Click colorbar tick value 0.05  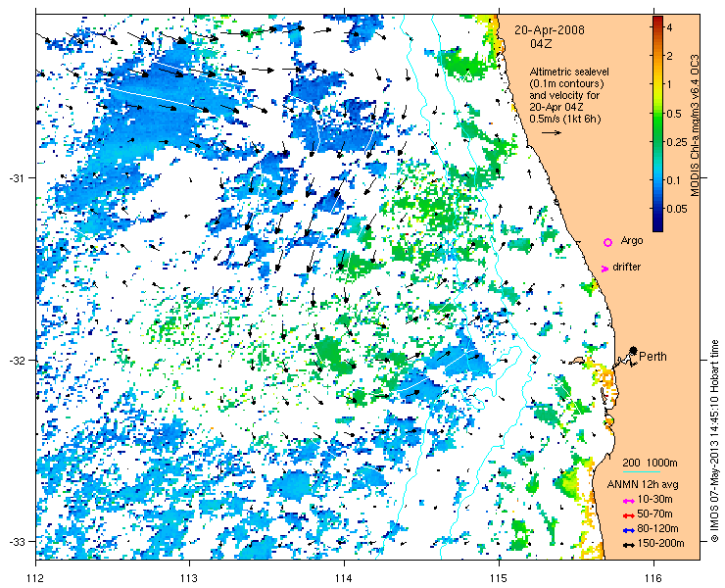point(676,209)
